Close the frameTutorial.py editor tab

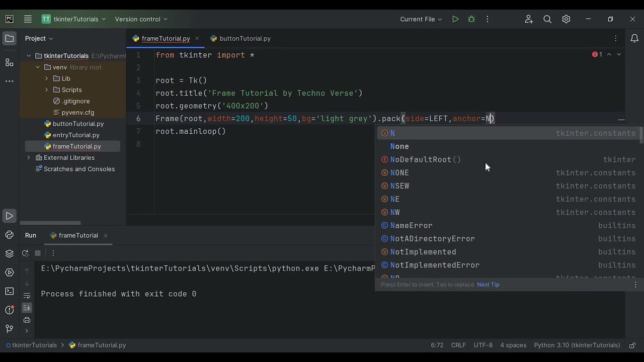click(197, 38)
